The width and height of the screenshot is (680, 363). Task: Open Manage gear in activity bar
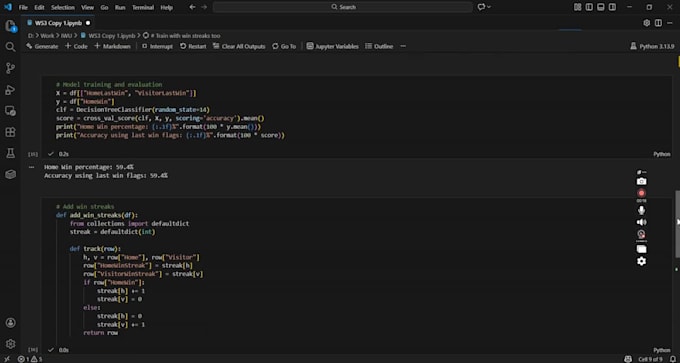10,344
